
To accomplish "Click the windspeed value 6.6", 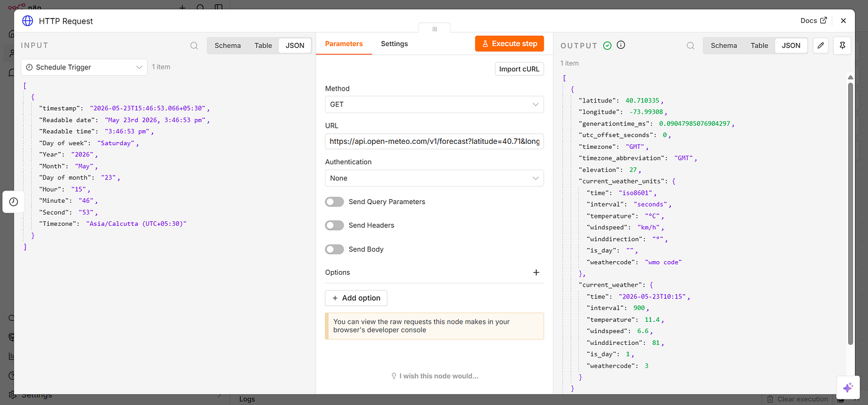I will click(643, 331).
